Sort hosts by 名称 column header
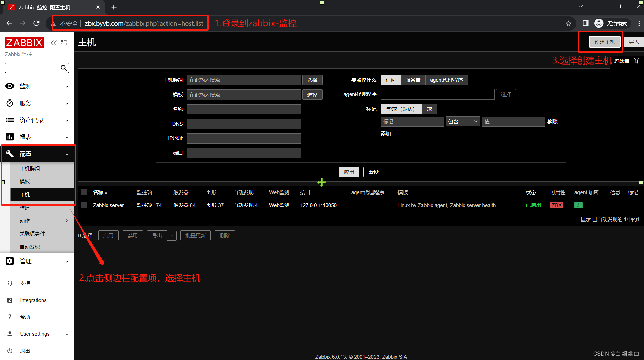644x360 pixels. pos(100,192)
